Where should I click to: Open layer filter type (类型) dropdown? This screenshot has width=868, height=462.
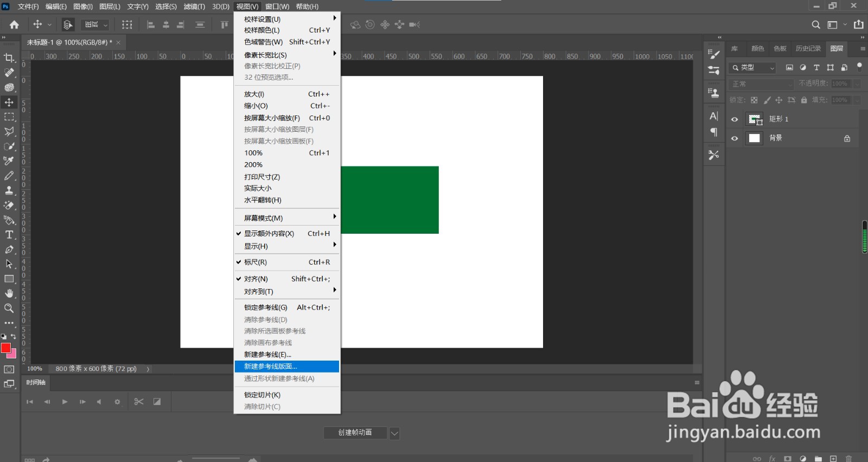pos(752,68)
